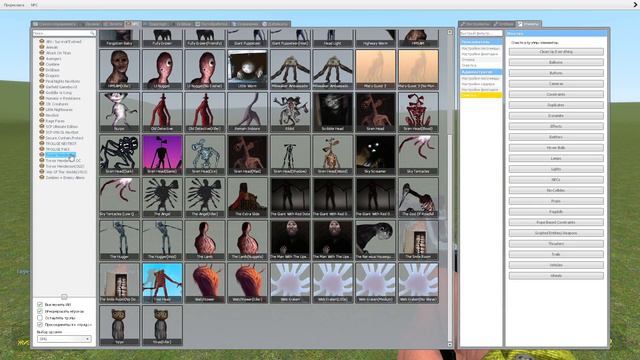Spawn The Angel NPC
640x360 pixels.
coord(162,197)
